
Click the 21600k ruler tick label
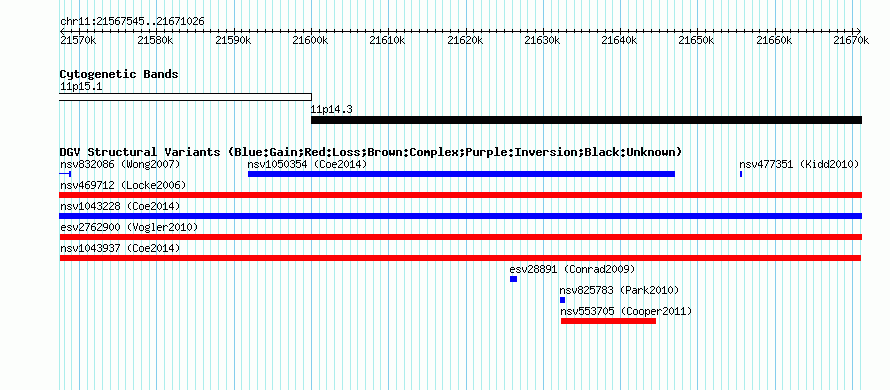(311, 40)
